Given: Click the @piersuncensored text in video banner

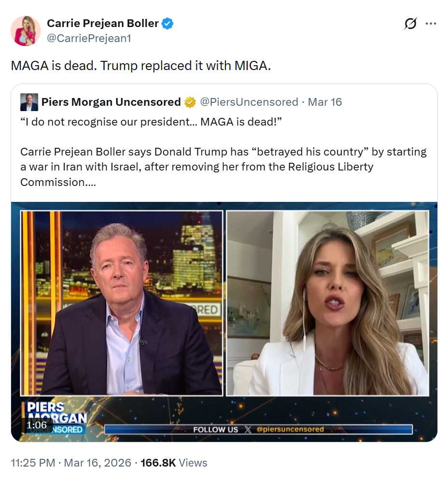Looking at the screenshot, I should click(x=290, y=429).
